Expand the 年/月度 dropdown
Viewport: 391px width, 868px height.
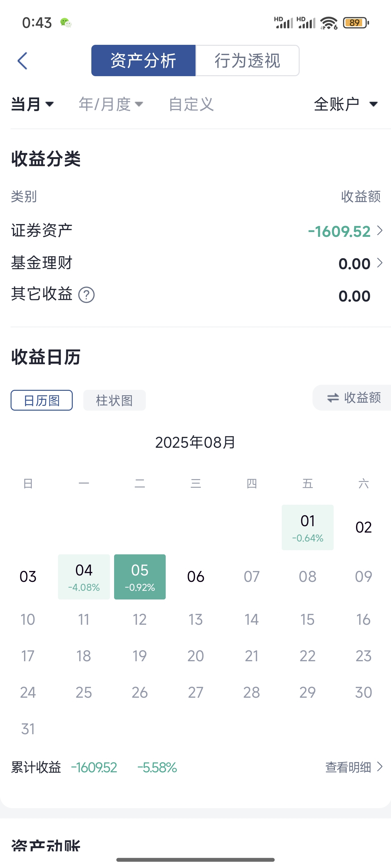pyautogui.click(x=111, y=104)
